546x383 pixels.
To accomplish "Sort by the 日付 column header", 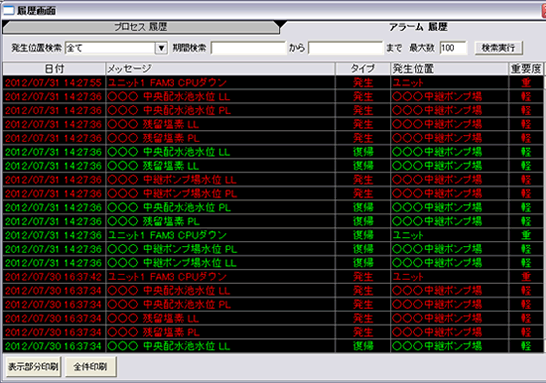I will [54, 69].
